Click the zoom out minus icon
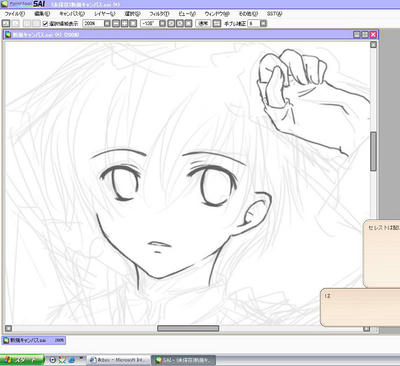Screen dimensions: 400x366 coord(116,23)
